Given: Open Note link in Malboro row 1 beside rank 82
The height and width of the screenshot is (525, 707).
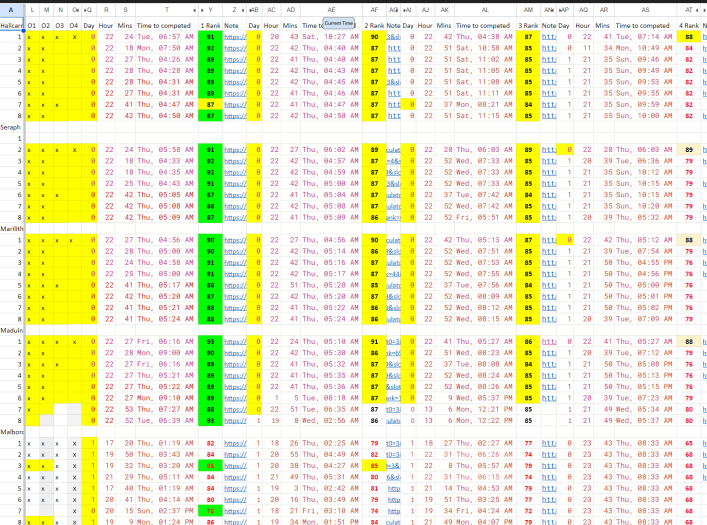Looking at the screenshot, I should 235,443.
